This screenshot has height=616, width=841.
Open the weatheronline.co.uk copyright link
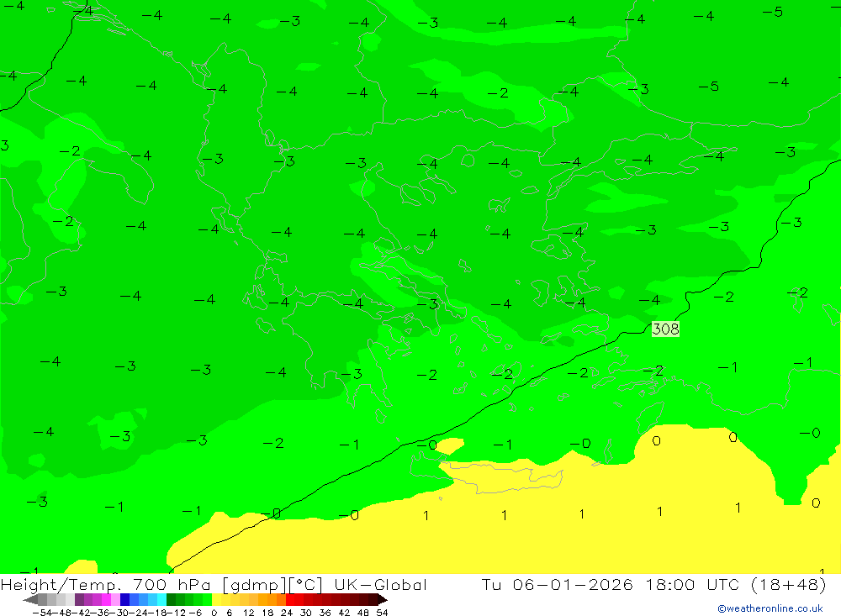click(770, 608)
